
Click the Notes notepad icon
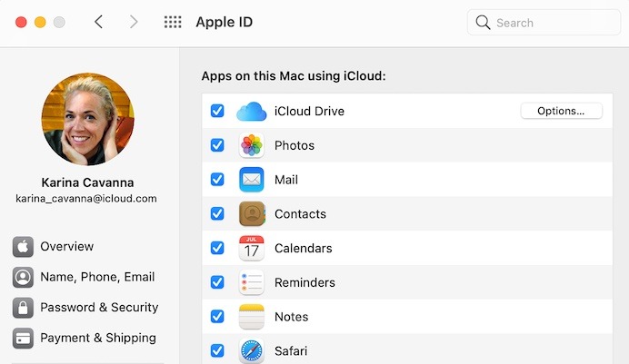point(252,317)
